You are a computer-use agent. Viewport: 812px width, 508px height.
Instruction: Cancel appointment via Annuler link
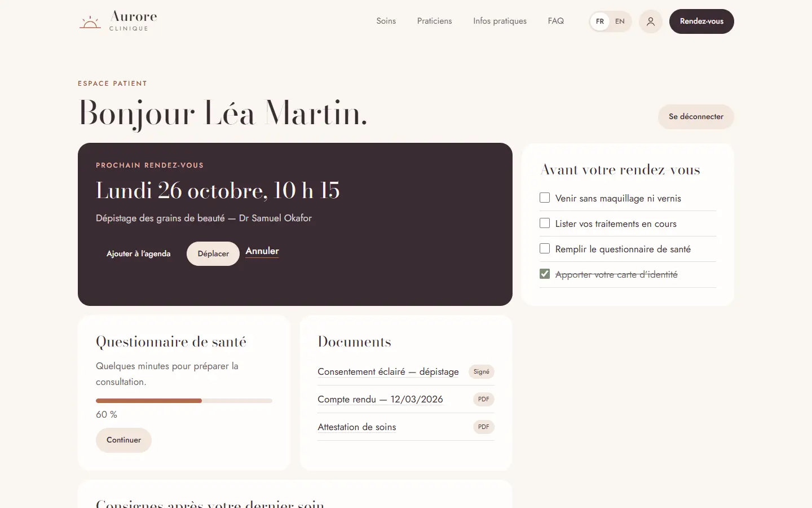[262, 251]
